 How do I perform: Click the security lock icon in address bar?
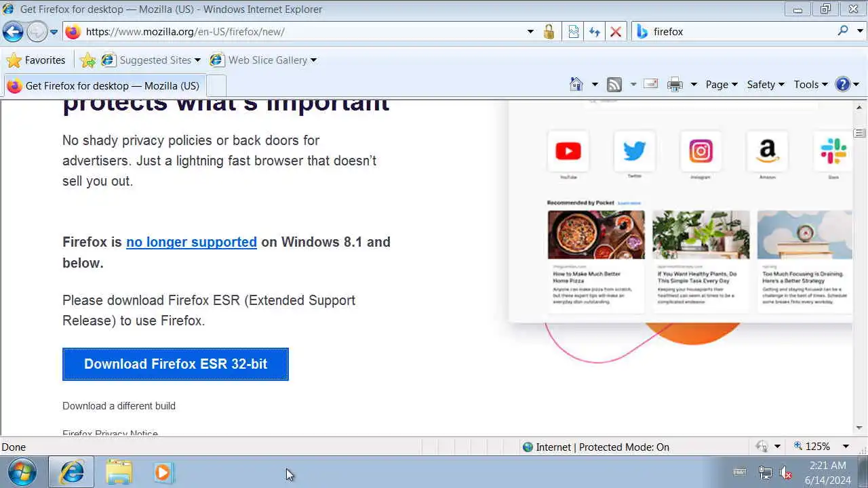549,31
